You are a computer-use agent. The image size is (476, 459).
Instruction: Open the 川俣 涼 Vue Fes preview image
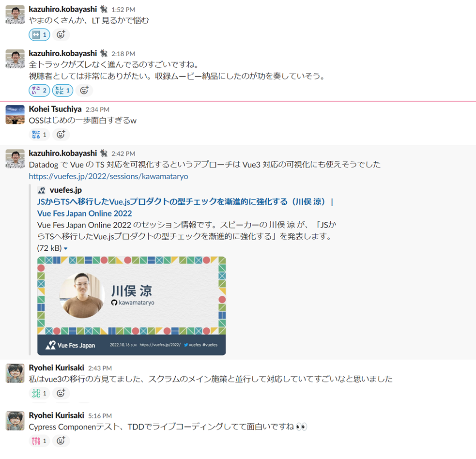pos(131,306)
